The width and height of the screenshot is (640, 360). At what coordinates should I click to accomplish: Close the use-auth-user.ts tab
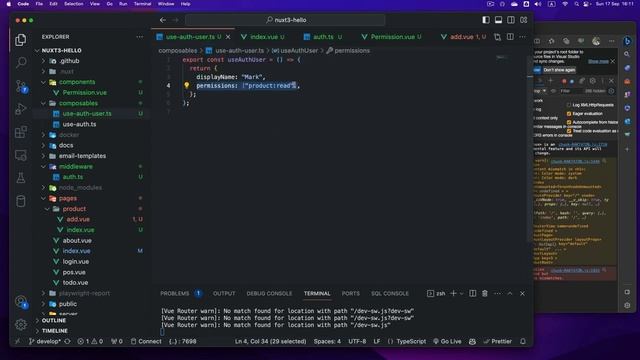[228, 37]
